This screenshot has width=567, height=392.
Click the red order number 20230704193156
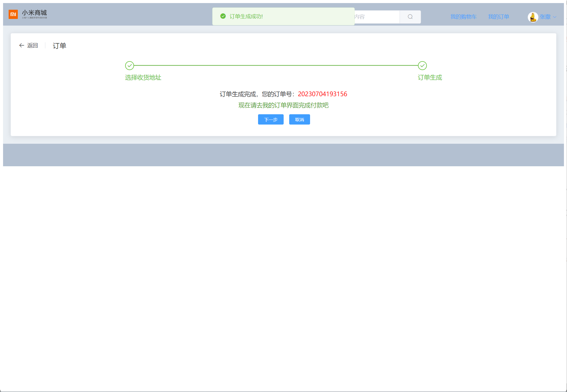click(x=322, y=94)
